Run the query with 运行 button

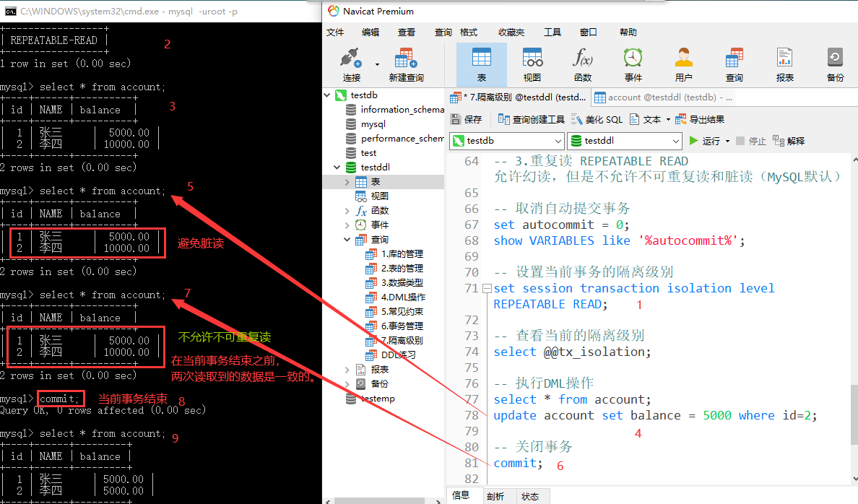pos(705,141)
